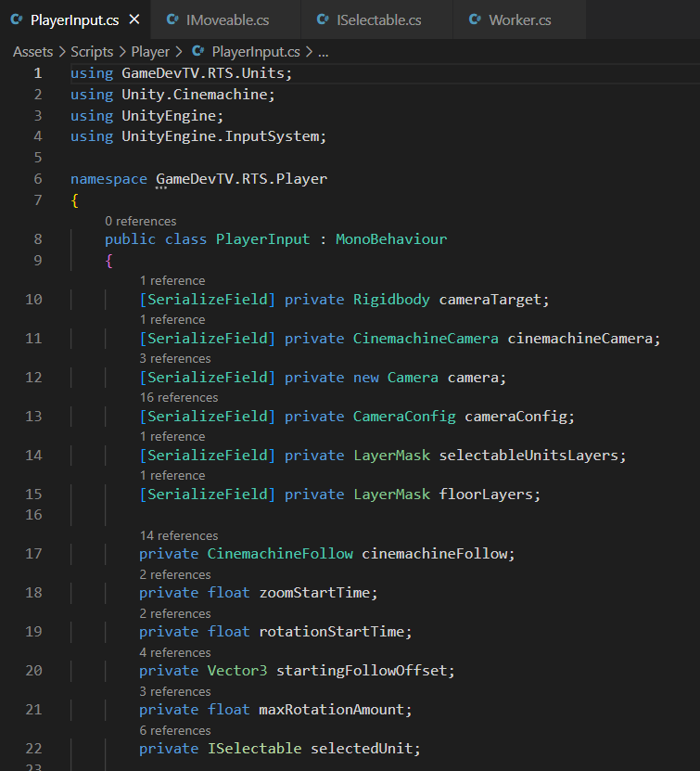Click 'selectedUnit' field name
Screen dimensions: 700x771
[362, 749]
